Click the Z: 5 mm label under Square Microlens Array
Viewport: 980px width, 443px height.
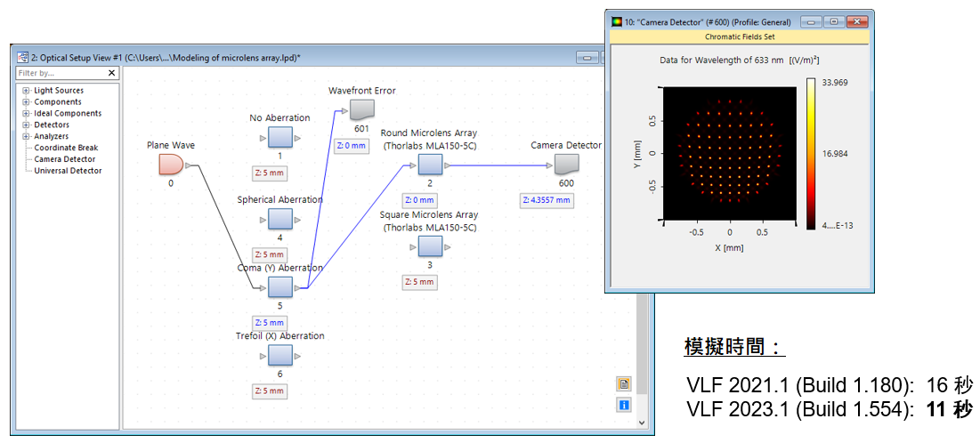coord(419,282)
